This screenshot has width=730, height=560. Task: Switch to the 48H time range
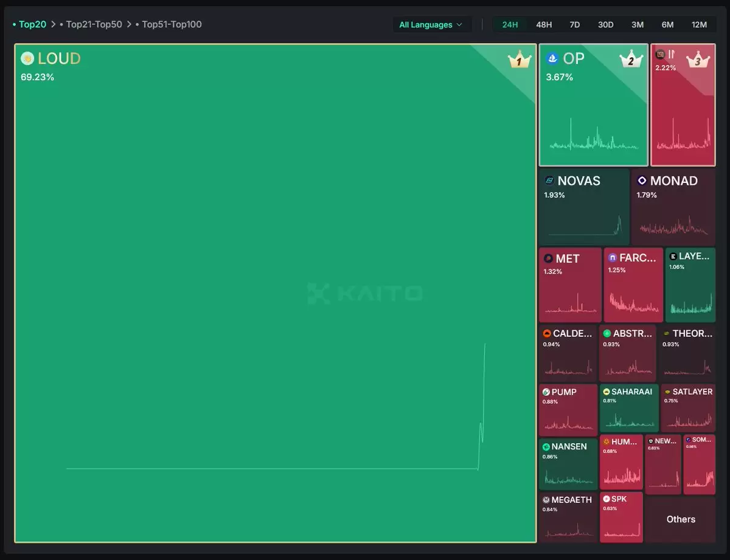point(544,25)
